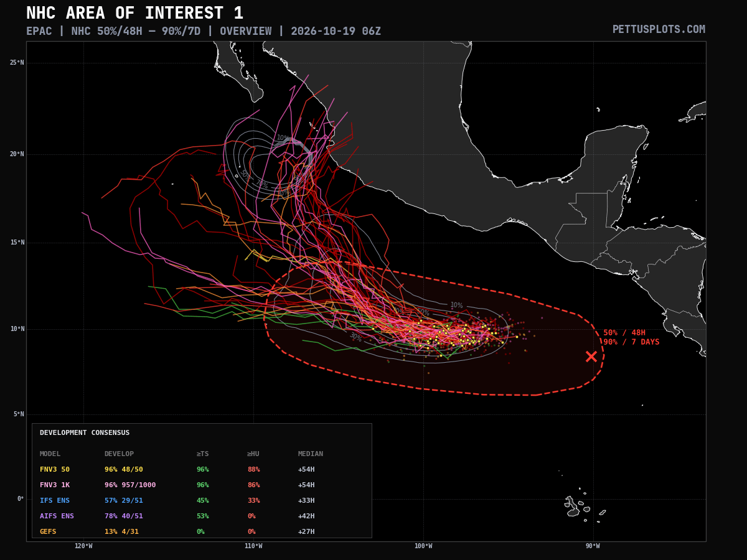The image size is (747, 560).
Task: Click the "96% 957/1000" develop value
Action: [130, 485]
